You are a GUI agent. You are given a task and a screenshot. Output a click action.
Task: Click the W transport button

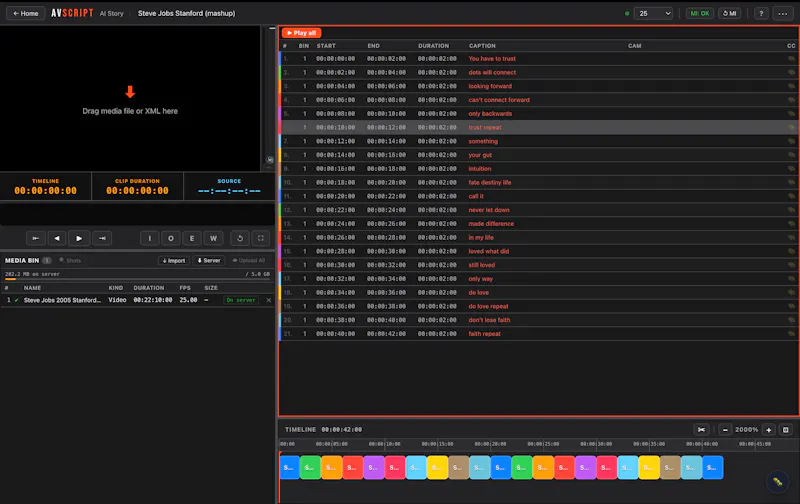[x=213, y=238]
